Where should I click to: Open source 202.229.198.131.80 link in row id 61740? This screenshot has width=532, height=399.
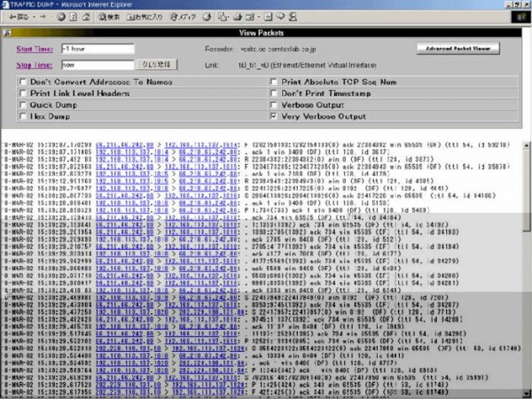pyautogui.click(x=129, y=348)
